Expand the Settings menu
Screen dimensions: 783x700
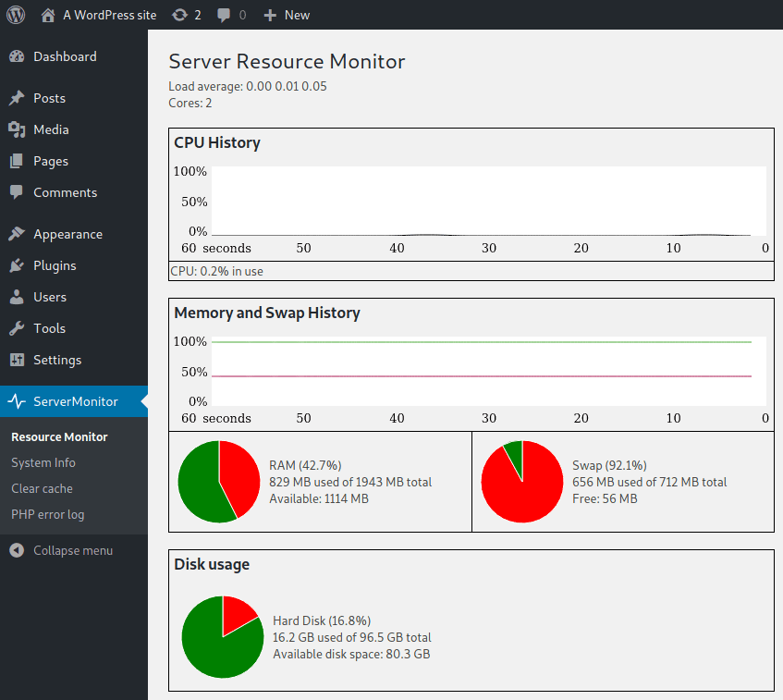(x=57, y=360)
